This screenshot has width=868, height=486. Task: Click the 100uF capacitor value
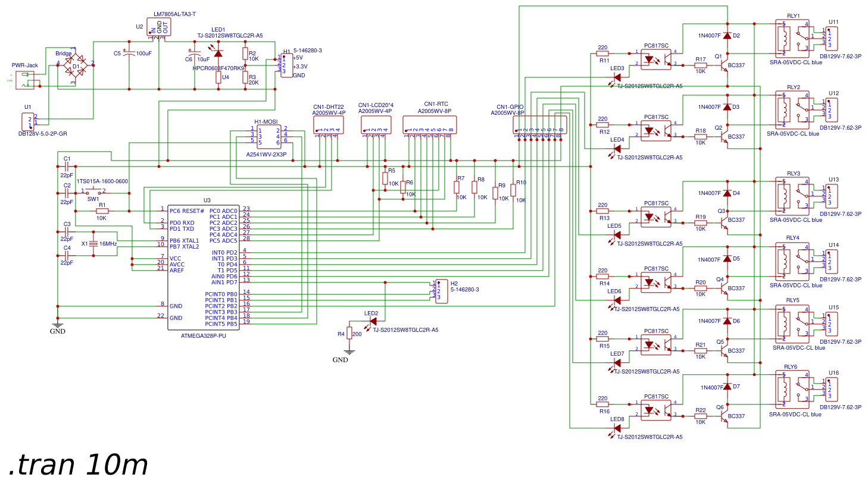tap(144, 54)
